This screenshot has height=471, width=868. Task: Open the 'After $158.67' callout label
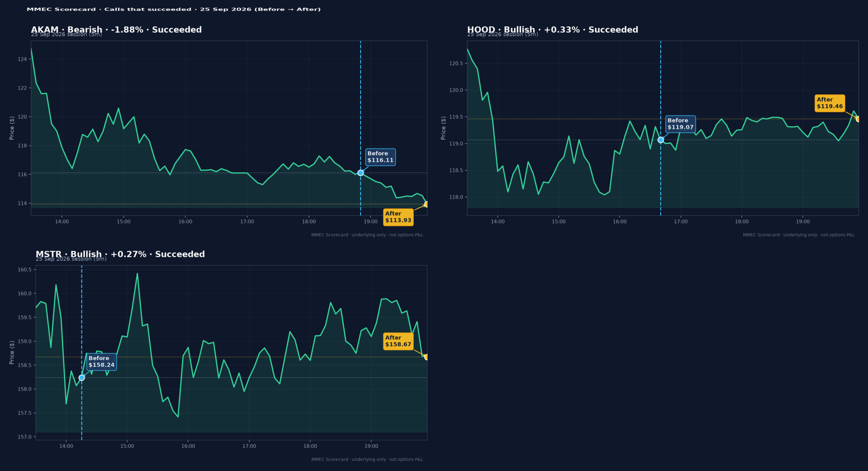(398, 341)
